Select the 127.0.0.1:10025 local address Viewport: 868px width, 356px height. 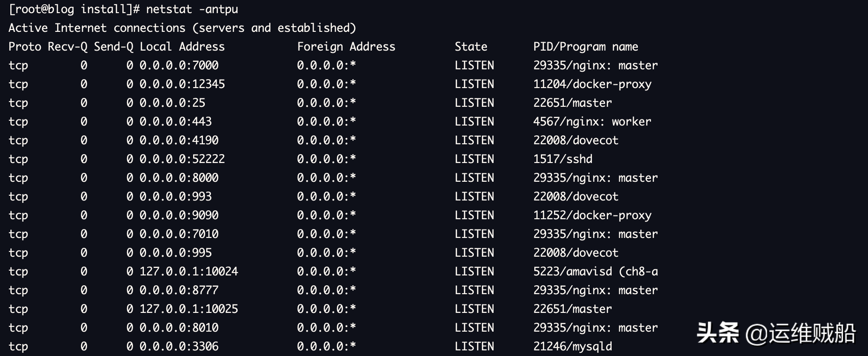pyautogui.click(x=188, y=309)
